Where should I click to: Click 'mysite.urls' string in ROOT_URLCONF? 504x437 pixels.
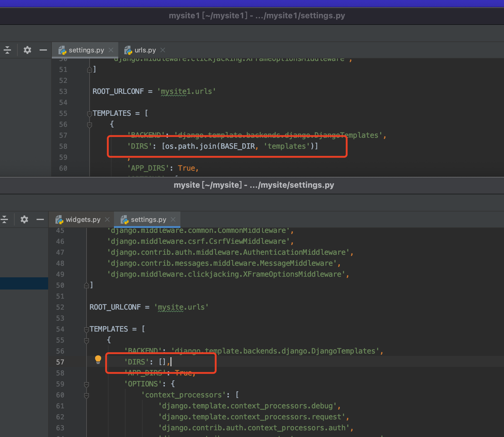181,307
